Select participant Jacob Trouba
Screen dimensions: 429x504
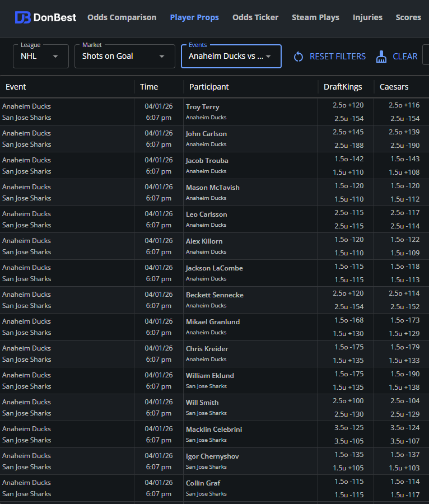click(x=207, y=160)
